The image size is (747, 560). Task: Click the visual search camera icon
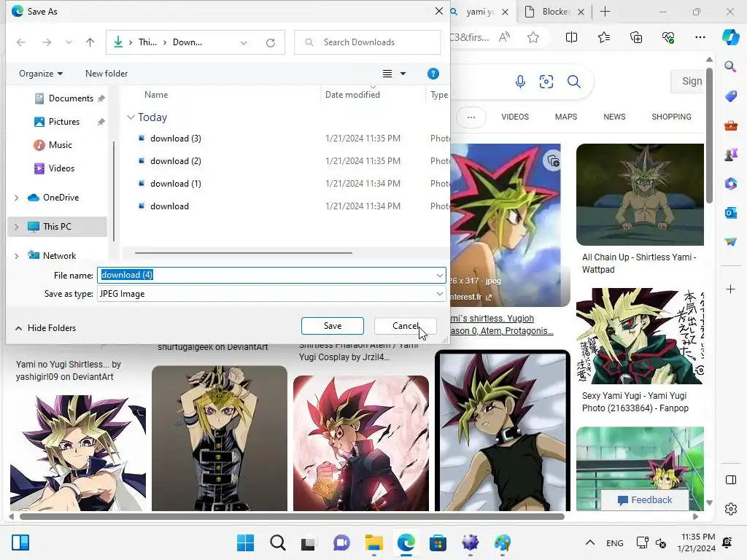click(x=546, y=82)
